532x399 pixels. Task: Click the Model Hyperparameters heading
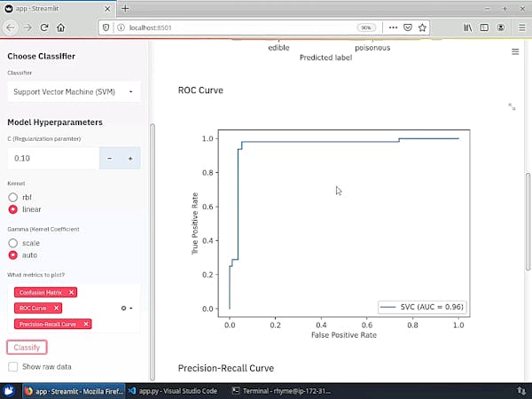tap(55, 122)
